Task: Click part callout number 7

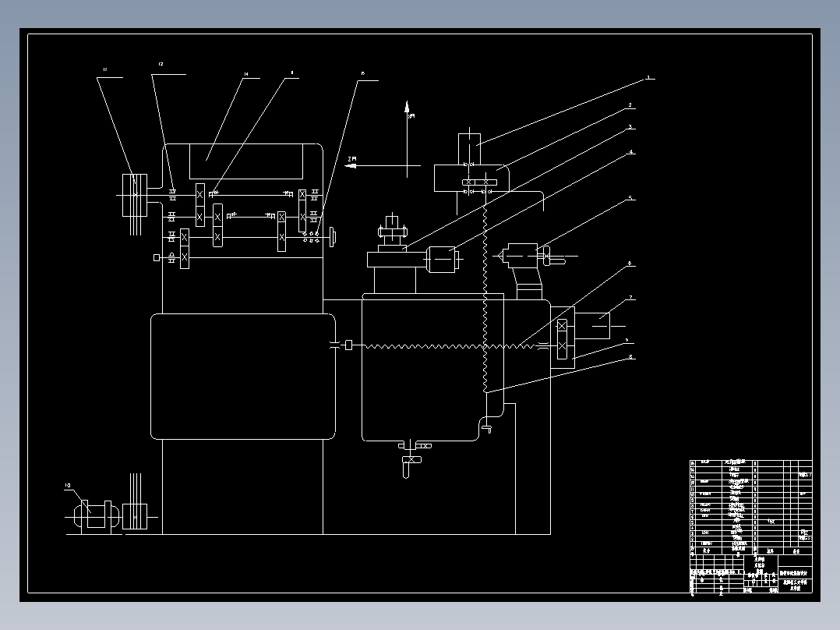Action: coord(630,297)
